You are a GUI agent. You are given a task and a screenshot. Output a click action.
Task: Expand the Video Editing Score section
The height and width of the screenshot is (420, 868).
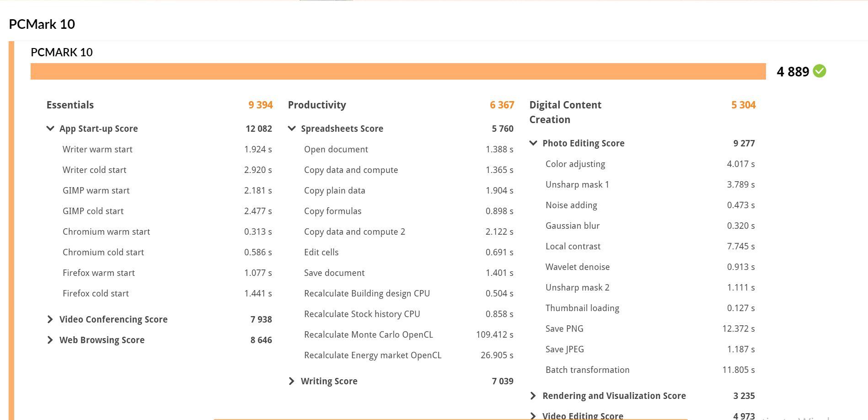pyautogui.click(x=533, y=415)
